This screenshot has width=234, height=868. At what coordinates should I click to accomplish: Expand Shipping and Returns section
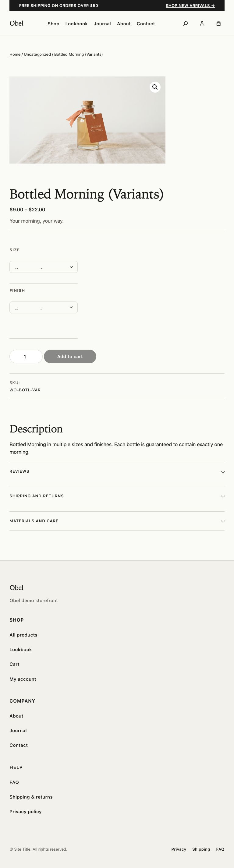117,496
